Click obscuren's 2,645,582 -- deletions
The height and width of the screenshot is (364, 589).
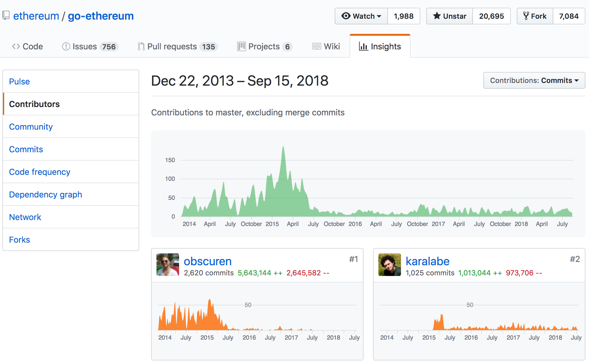pos(308,273)
